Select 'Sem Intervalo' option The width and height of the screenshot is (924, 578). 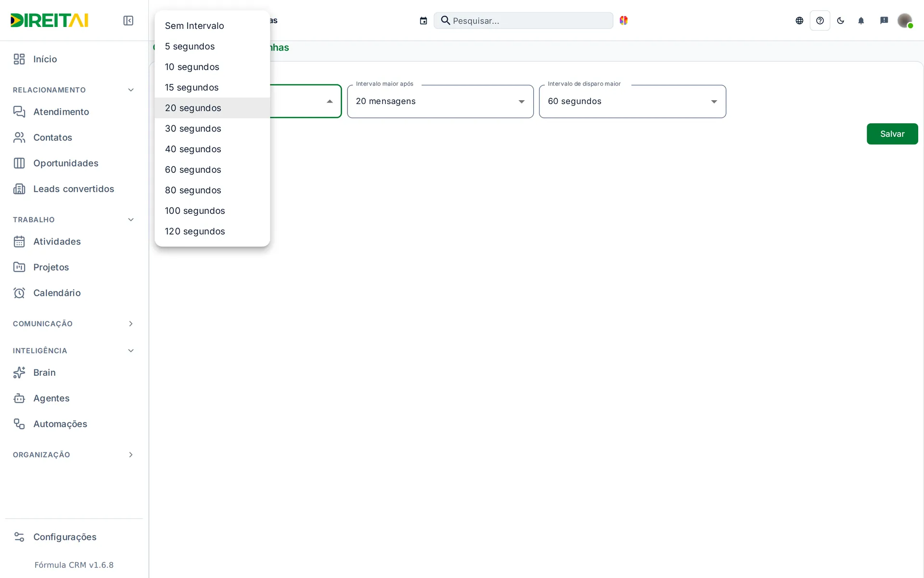[x=212, y=26]
